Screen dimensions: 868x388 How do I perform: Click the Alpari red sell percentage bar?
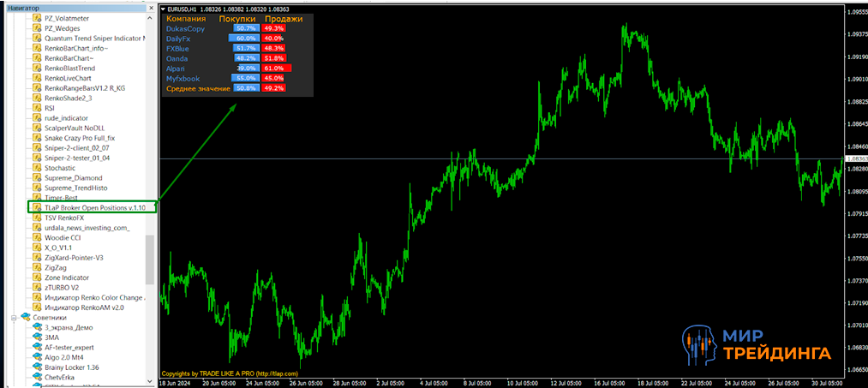coord(275,68)
